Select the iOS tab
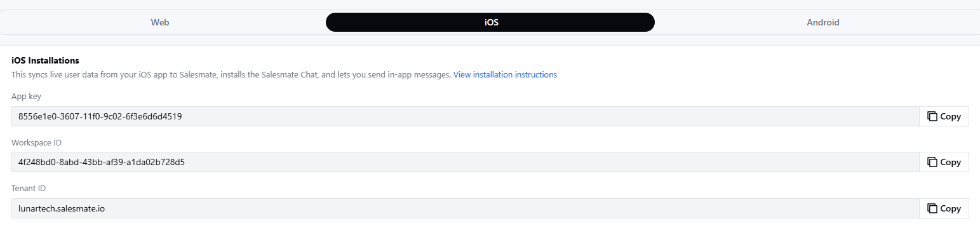The image size is (980, 235). [x=490, y=22]
